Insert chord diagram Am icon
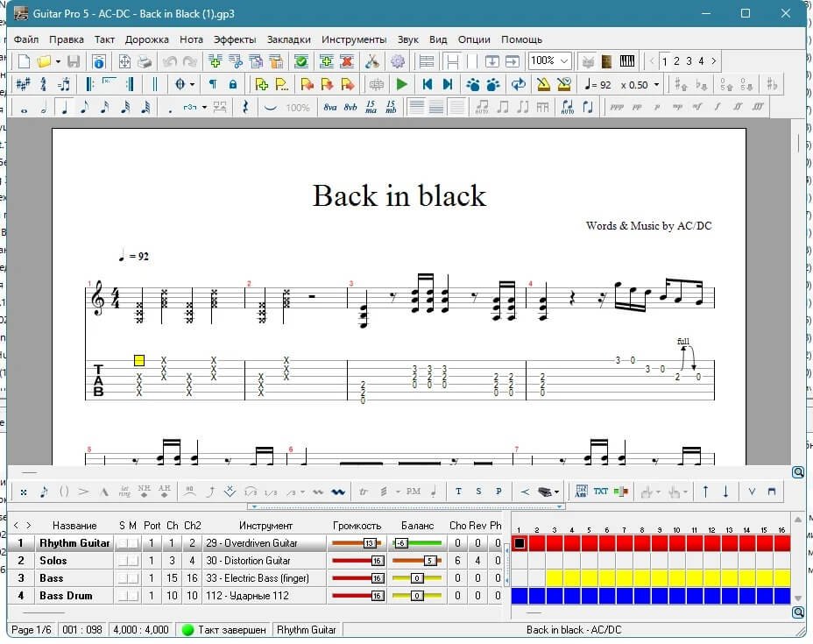 pyautogui.click(x=581, y=491)
